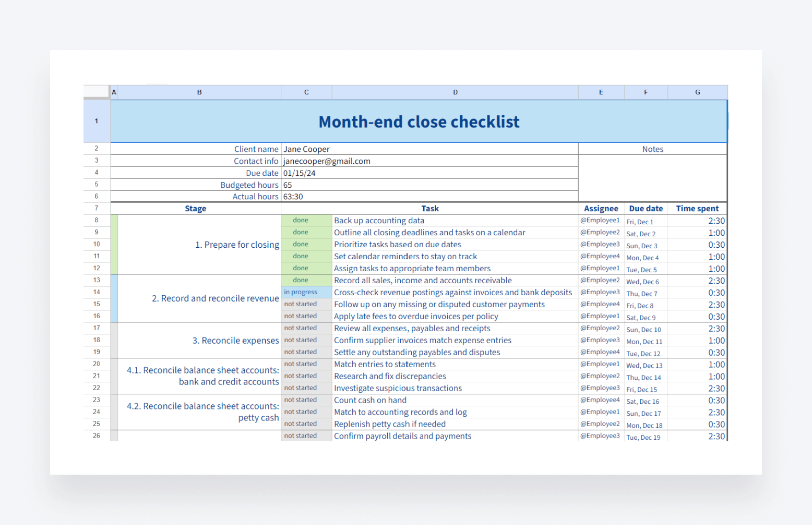Click the 4.1 bank and credit accounts stage
Image resolution: width=812 pixels, height=531 pixels.
click(x=199, y=376)
